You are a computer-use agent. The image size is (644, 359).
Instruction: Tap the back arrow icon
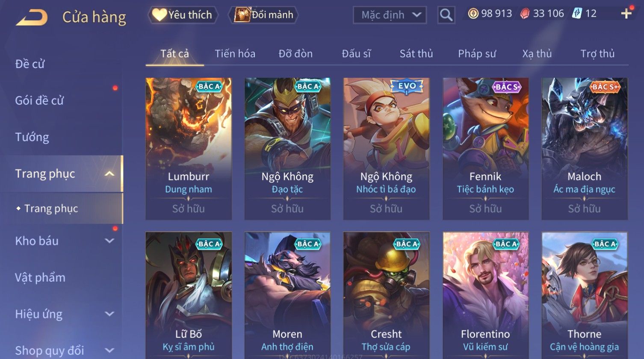pyautogui.click(x=32, y=18)
